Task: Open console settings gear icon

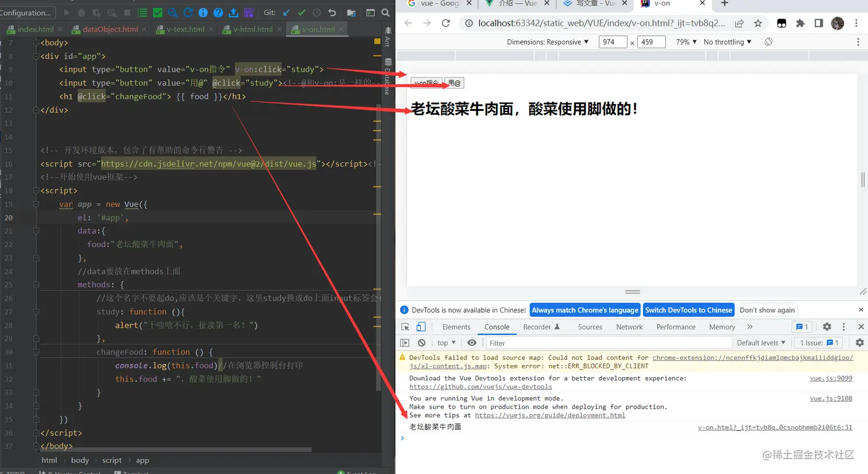Action: point(859,343)
